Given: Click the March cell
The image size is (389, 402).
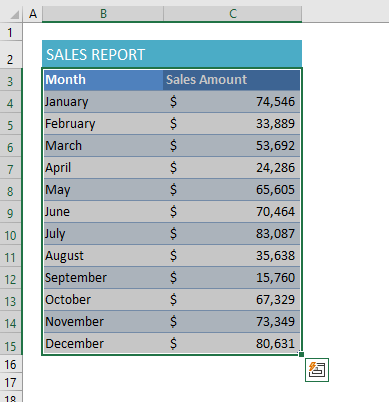Looking at the screenshot, I should pyautogui.click(x=103, y=146).
